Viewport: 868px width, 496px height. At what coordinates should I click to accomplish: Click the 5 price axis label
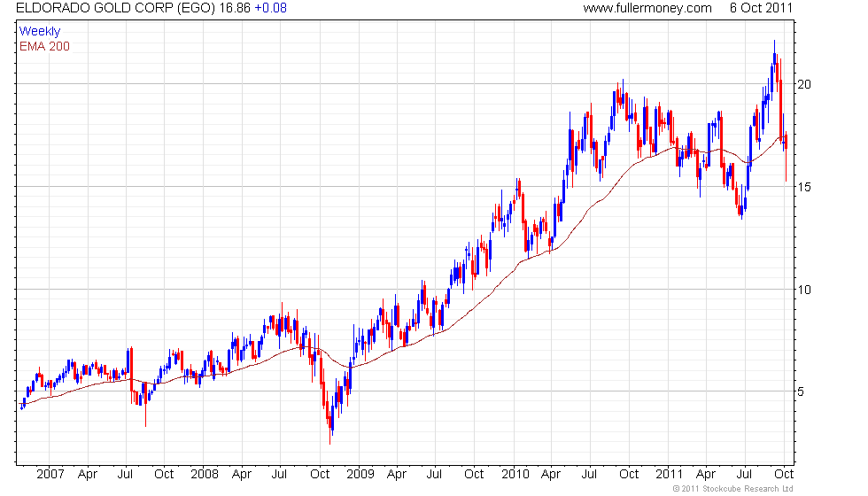click(x=803, y=391)
